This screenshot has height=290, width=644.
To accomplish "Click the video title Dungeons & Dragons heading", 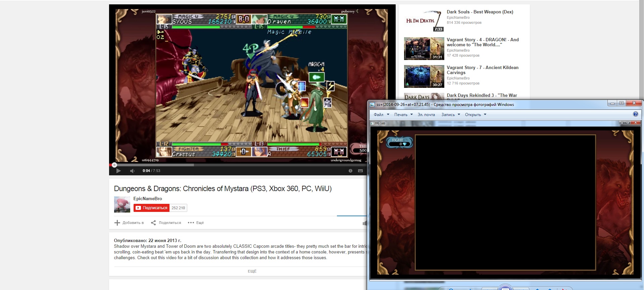I will coord(223,188).
